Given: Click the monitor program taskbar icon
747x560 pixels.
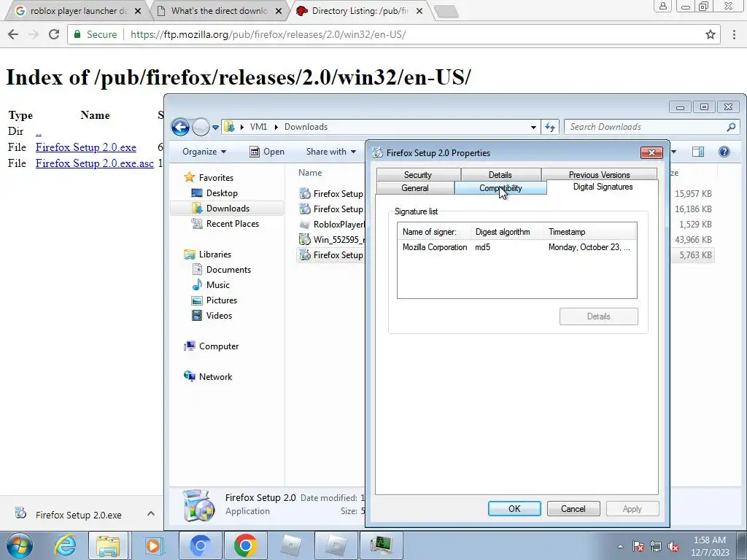Looking at the screenshot, I should 381,545.
